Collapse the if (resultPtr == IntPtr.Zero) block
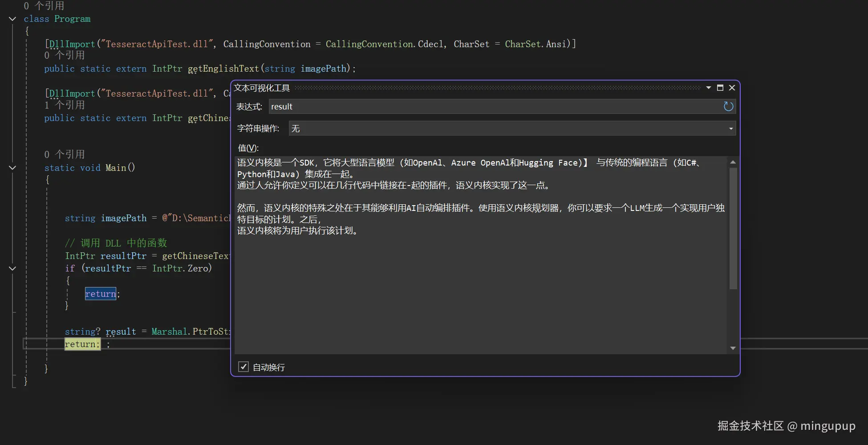Screen dimensions: 868x445 coord(12,268)
